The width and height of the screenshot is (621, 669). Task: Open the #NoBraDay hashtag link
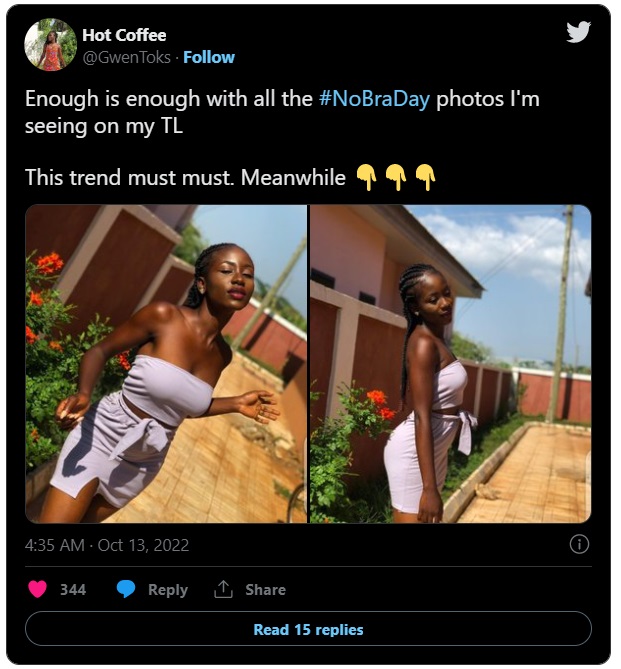[374, 99]
